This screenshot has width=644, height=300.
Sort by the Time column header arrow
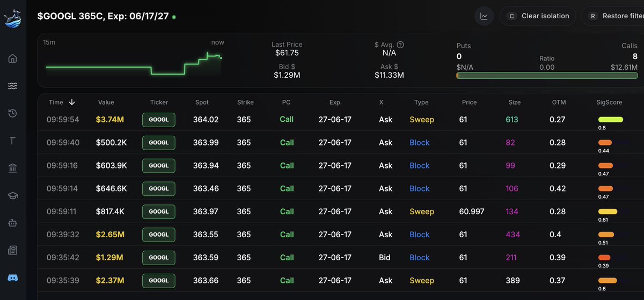[72, 102]
